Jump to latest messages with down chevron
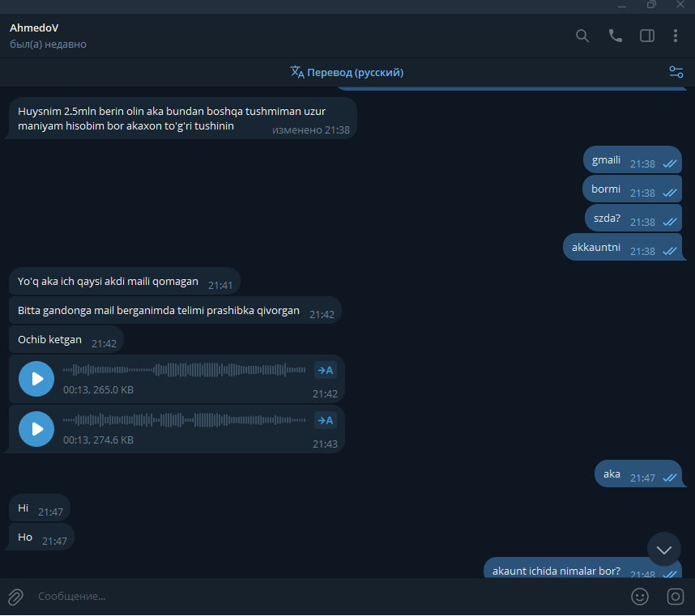Viewport: 695px width, 616px height. click(x=663, y=550)
